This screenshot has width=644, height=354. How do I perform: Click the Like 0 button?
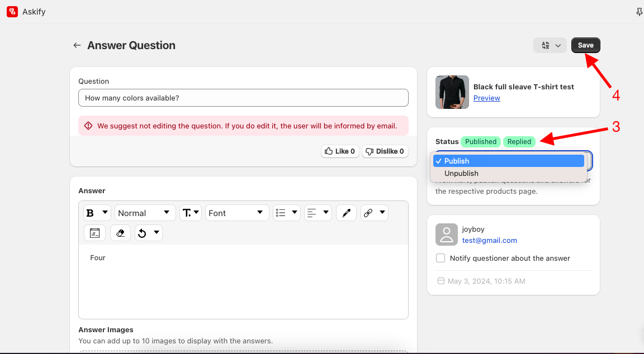(340, 151)
